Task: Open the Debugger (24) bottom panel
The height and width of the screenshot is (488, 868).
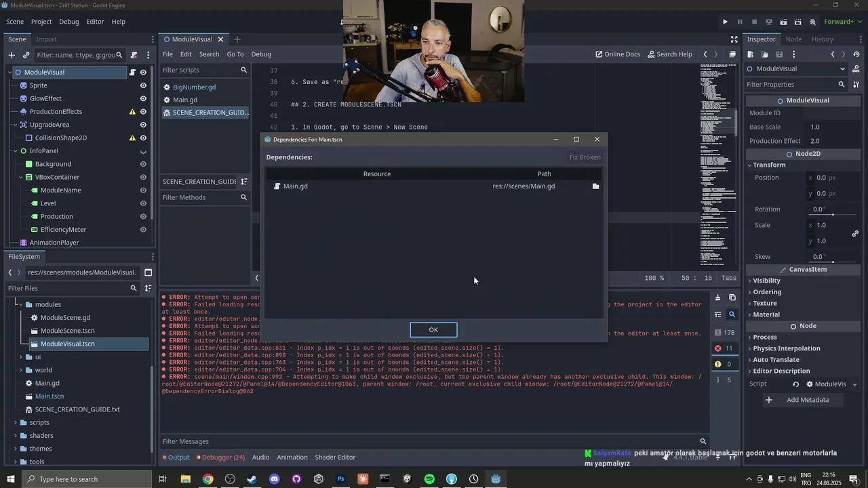Action: click(x=220, y=457)
